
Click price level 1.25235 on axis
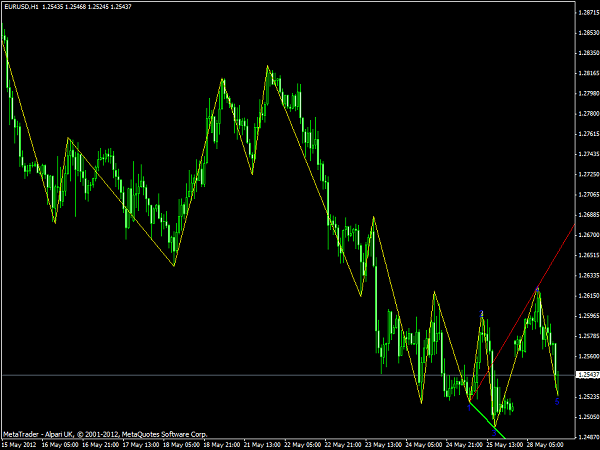589,397
